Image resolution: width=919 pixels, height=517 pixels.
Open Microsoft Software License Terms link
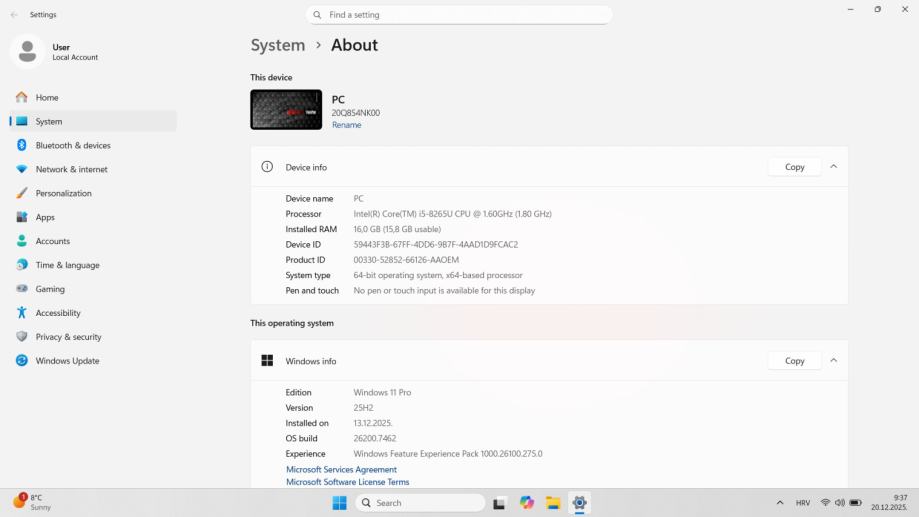pos(348,482)
